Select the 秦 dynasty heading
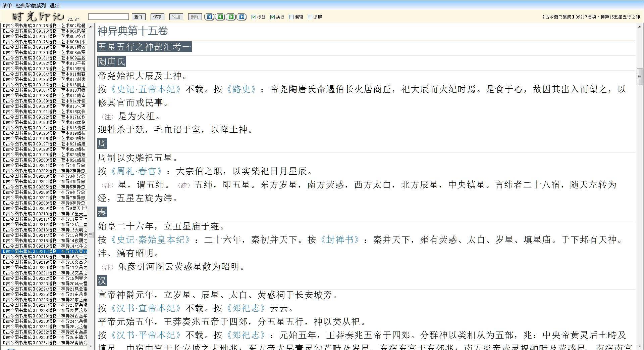Image resolution: width=644 pixels, height=350 pixels. point(102,212)
